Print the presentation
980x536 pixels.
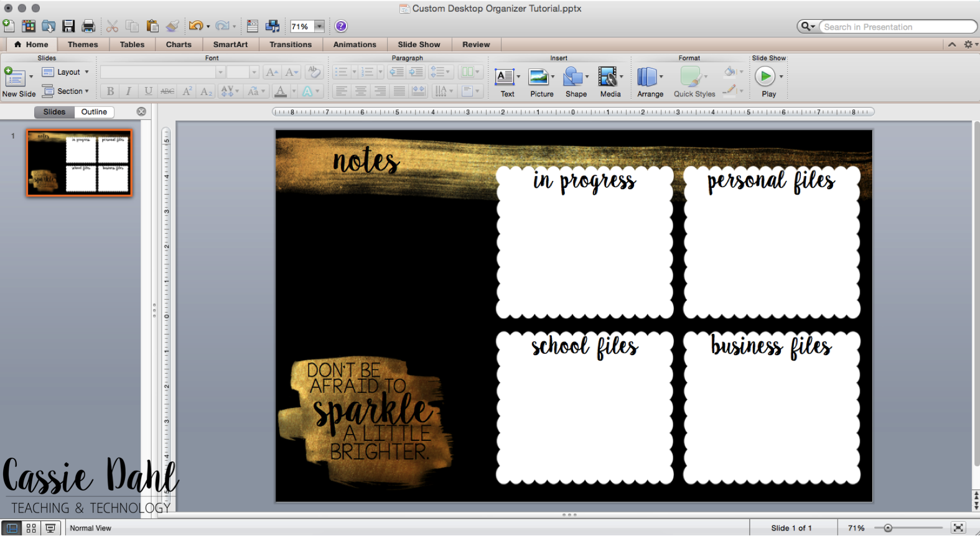[88, 26]
